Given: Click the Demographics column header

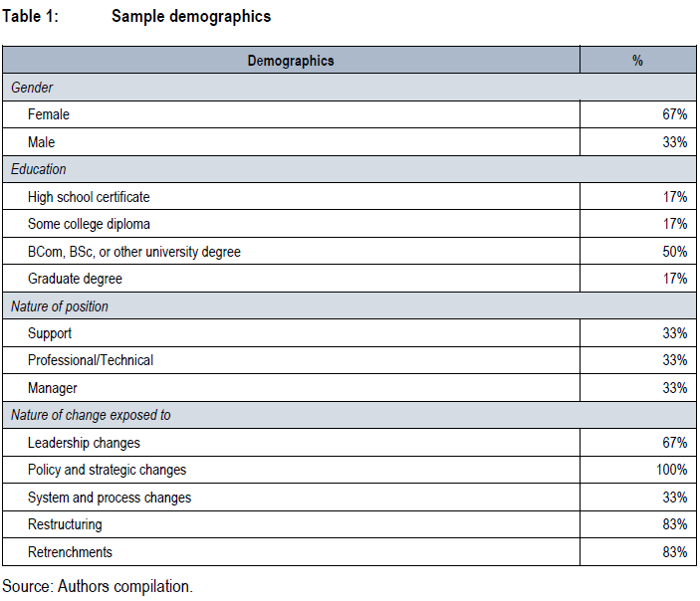Looking at the screenshot, I should coord(291,61).
